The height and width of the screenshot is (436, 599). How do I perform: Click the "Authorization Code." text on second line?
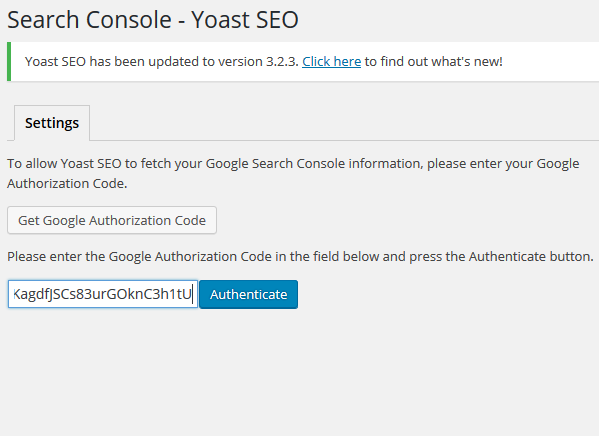[67, 183]
